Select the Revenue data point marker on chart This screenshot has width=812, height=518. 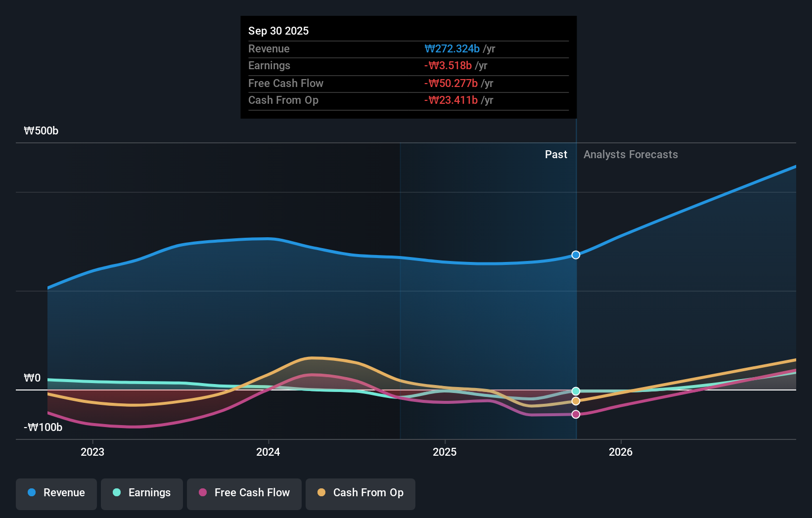tap(575, 255)
